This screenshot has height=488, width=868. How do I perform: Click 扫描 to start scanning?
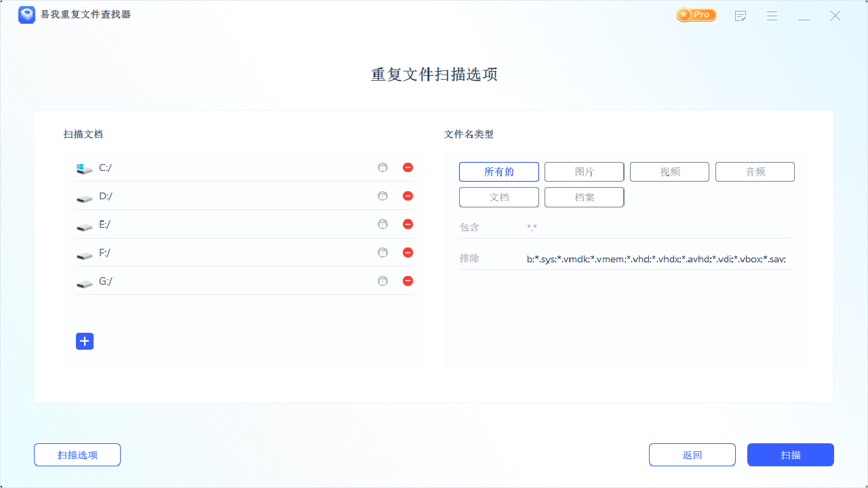790,454
